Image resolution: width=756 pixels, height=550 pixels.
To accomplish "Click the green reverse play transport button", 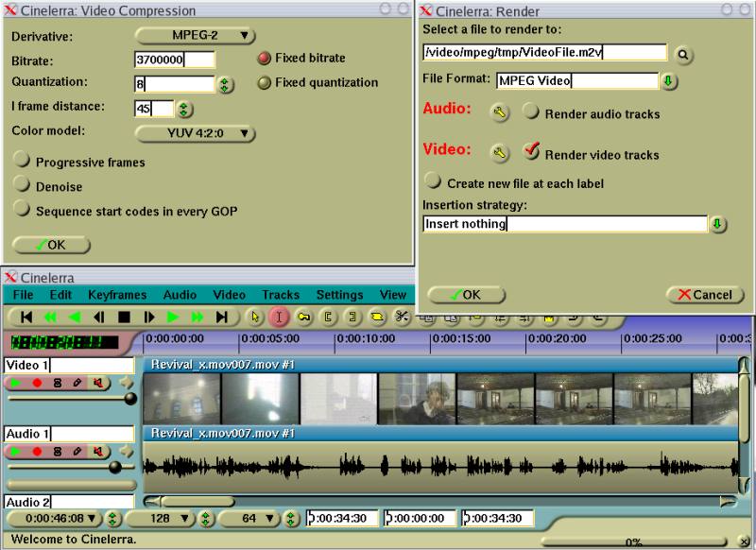I will coord(75,317).
